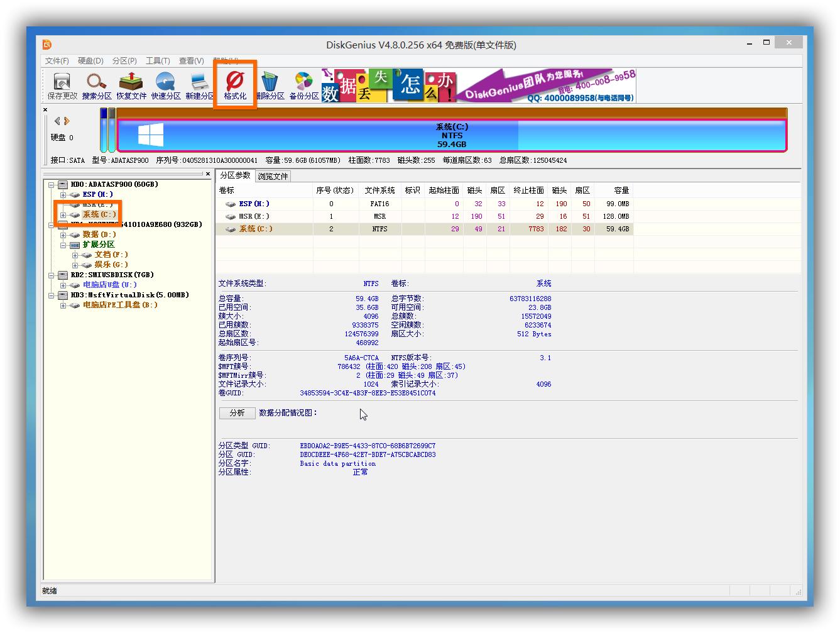Select the 搜索分区 (search partition) tool
840x633 pixels.
tap(95, 85)
